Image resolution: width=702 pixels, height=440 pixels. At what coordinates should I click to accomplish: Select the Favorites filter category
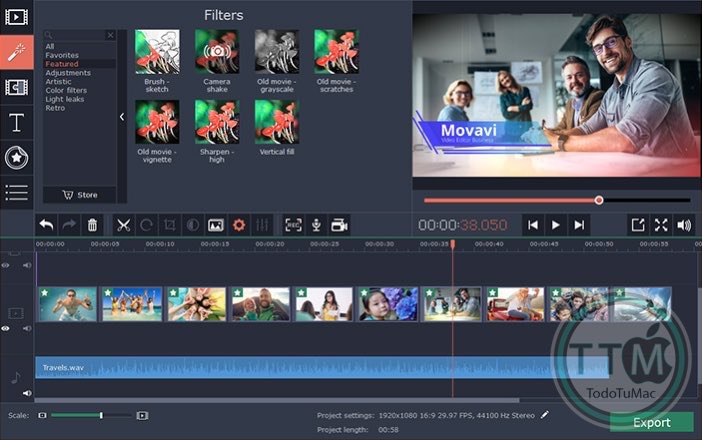pos(62,55)
